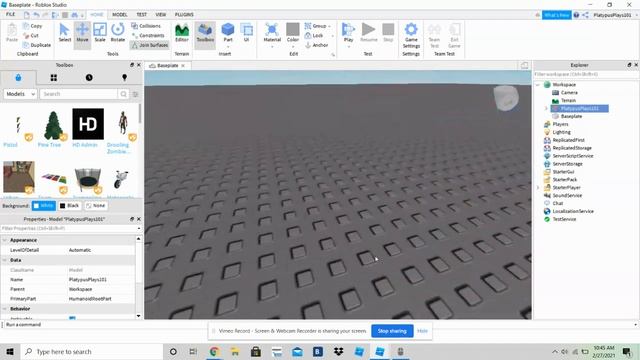Open the Color picker swatch
Viewport: 640px width, 360px height.
click(293, 33)
